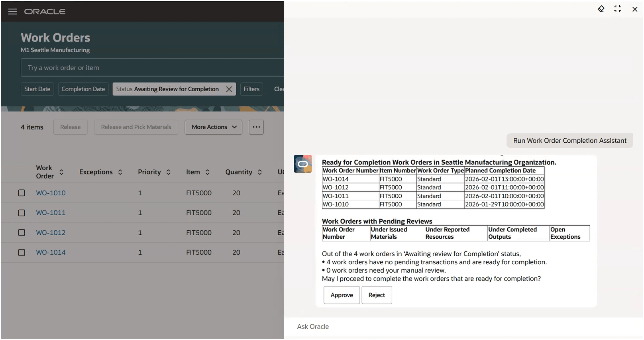The width and height of the screenshot is (644, 340).
Task: Sort by the Item column arrows
Action: (x=207, y=172)
